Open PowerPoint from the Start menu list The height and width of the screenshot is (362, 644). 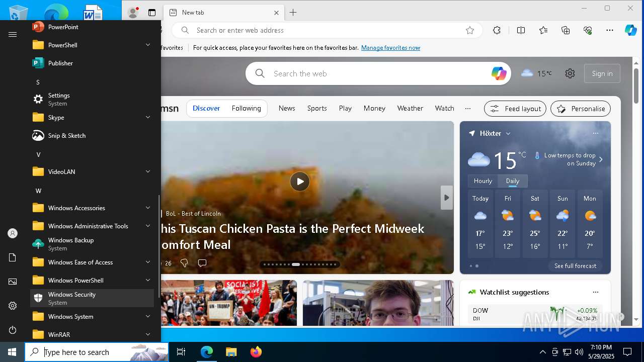92,27
